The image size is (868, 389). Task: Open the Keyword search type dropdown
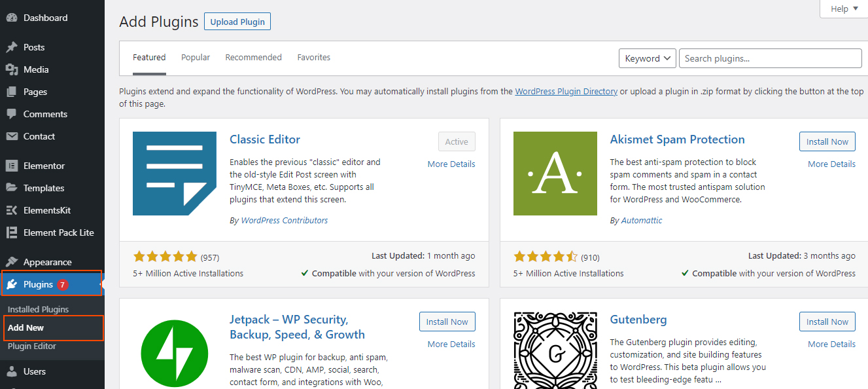(648, 58)
